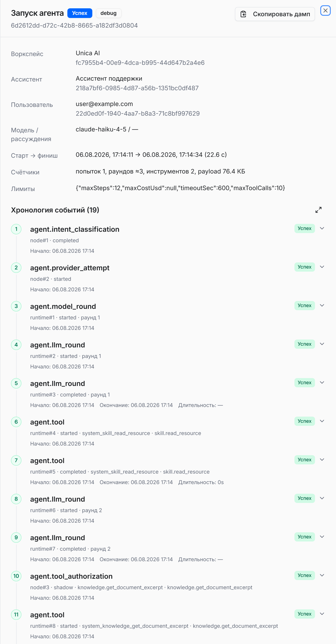Close the agent run panel
This screenshot has width=336, height=644.
click(325, 11)
